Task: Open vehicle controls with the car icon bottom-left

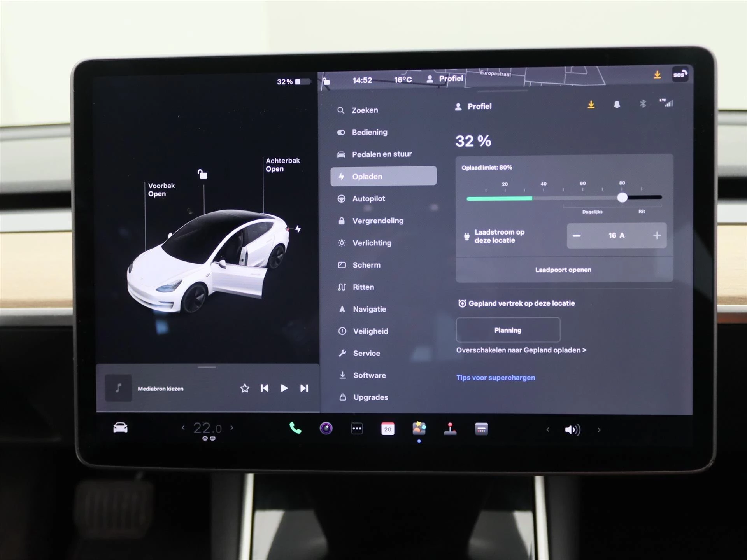Action: 121,427
